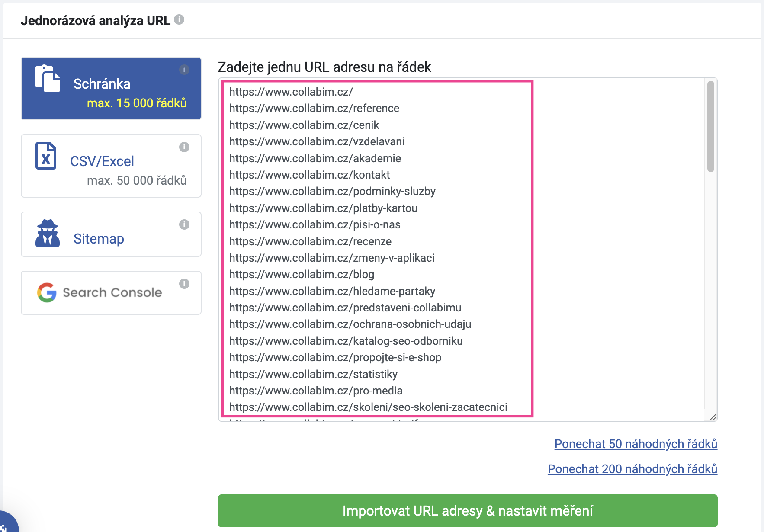
Task: Click the https://www.collabim.cz/recenze line
Action: point(310,241)
